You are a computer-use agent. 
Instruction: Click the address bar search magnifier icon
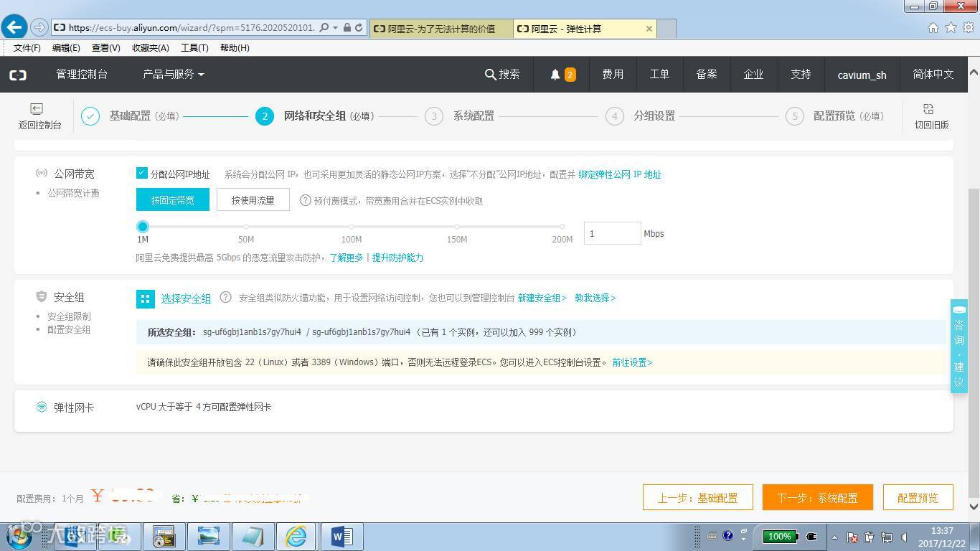[324, 27]
